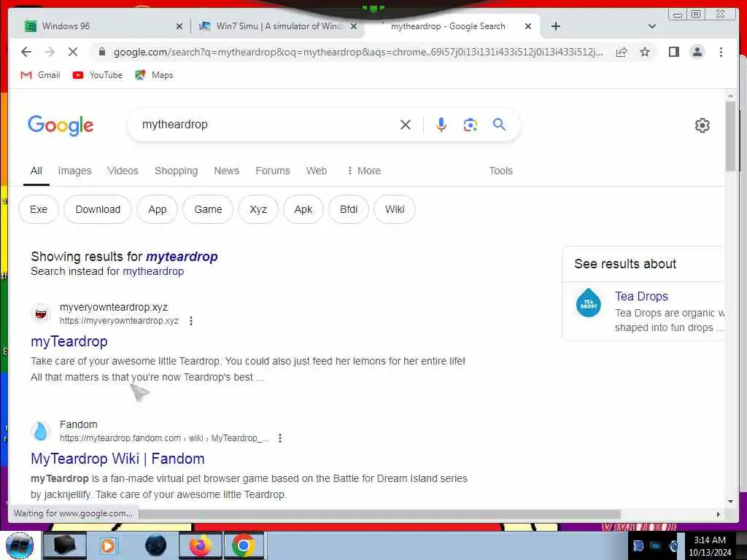Open the Maps bookmark
The image size is (747, 560).
click(154, 75)
